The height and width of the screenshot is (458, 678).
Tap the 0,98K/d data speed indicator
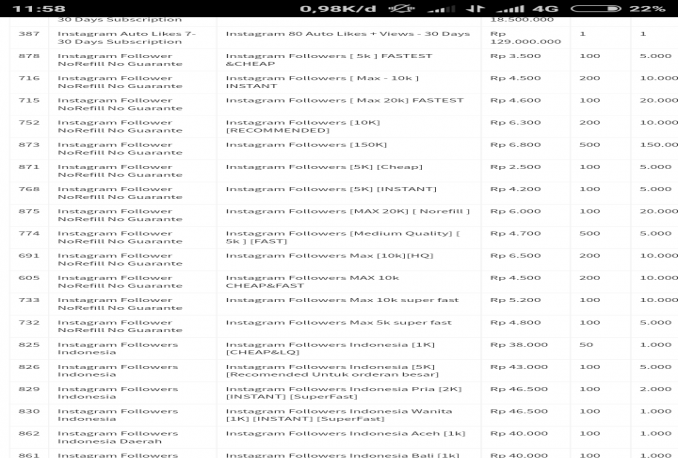coord(336,8)
